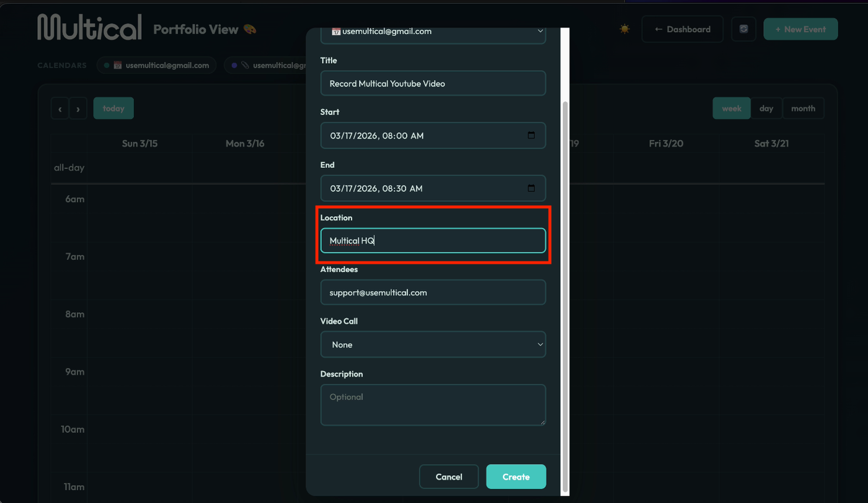868x503 pixels.
Task: Open the calendar account dropdown
Action: (x=433, y=32)
